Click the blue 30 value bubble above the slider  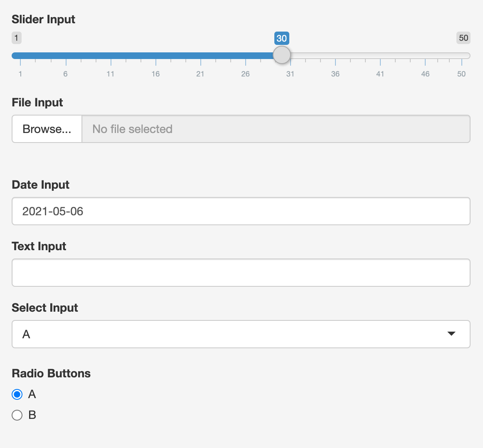[x=282, y=38]
